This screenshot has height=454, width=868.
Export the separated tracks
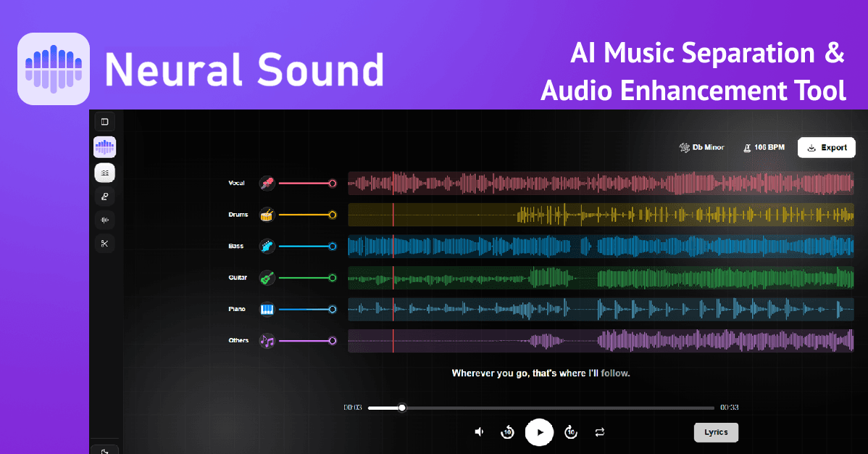coord(827,147)
